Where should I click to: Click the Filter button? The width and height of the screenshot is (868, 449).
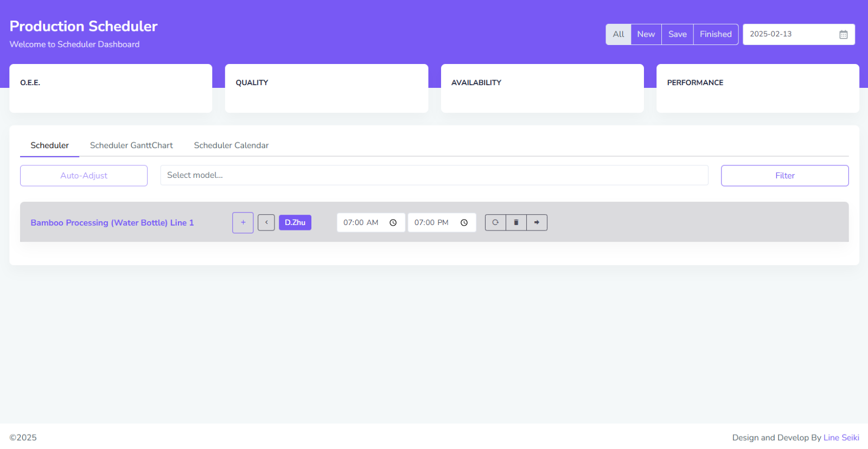[x=784, y=176]
